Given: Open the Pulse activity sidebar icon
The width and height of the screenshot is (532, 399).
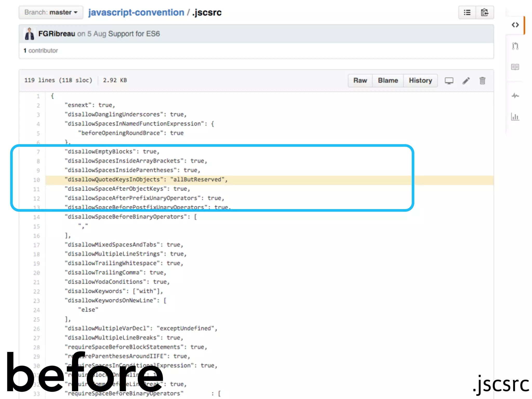Looking at the screenshot, I should pyautogui.click(x=515, y=96).
